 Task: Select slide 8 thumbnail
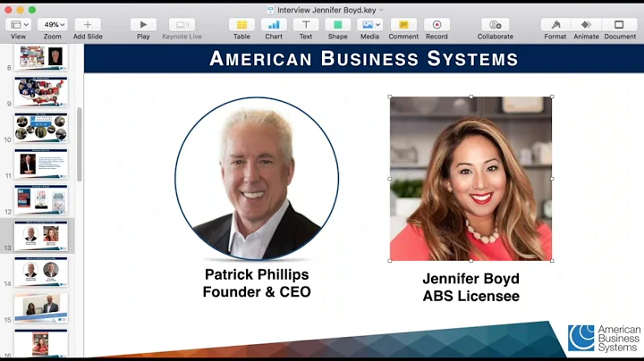click(41, 56)
